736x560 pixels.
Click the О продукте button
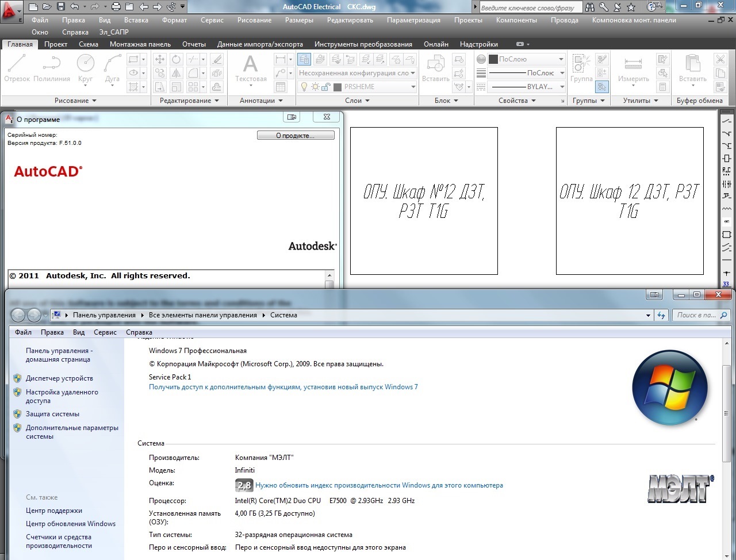296,136
